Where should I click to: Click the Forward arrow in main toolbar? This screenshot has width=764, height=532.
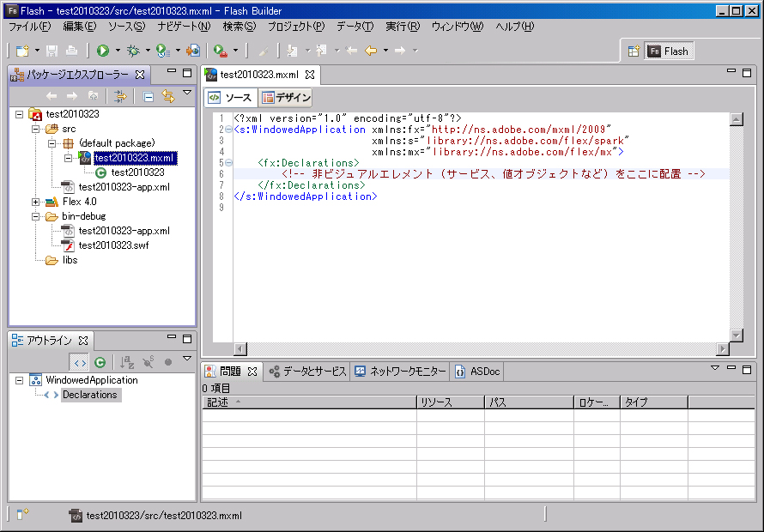coord(400,51)
